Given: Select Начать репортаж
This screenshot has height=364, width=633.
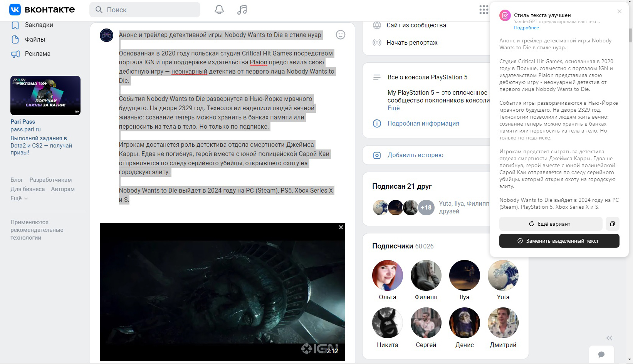Looking at the screenshot, I should tap(412, 42).
